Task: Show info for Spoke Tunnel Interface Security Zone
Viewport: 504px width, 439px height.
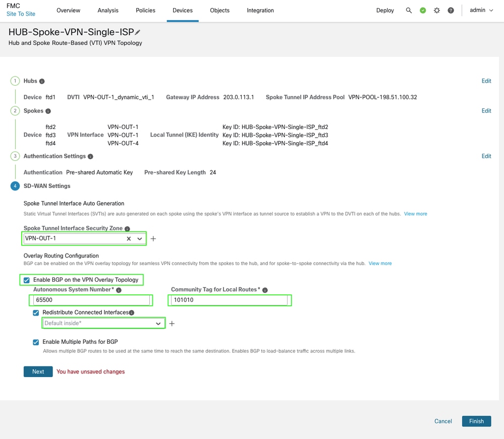Action: click(x=127, y=229)
